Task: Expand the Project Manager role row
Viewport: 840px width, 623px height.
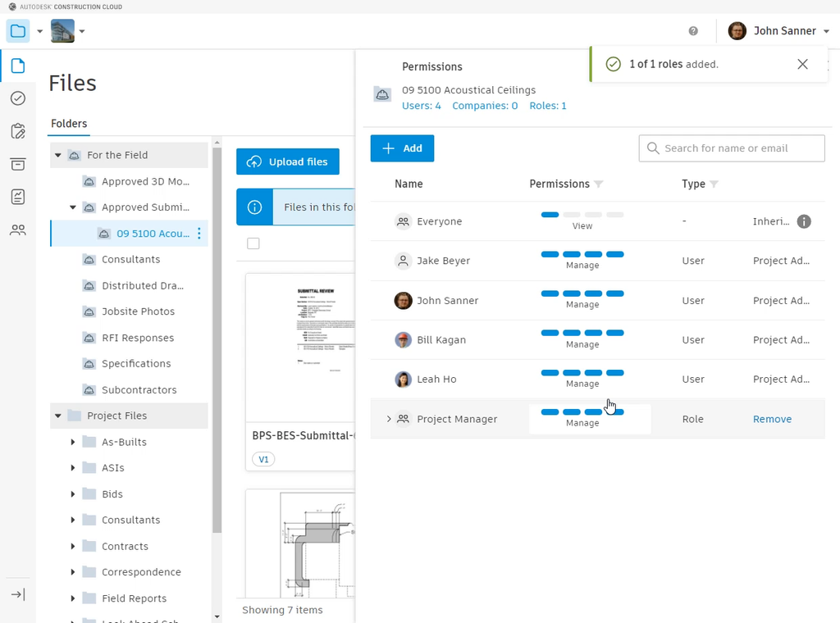Action: click(389, 419)
